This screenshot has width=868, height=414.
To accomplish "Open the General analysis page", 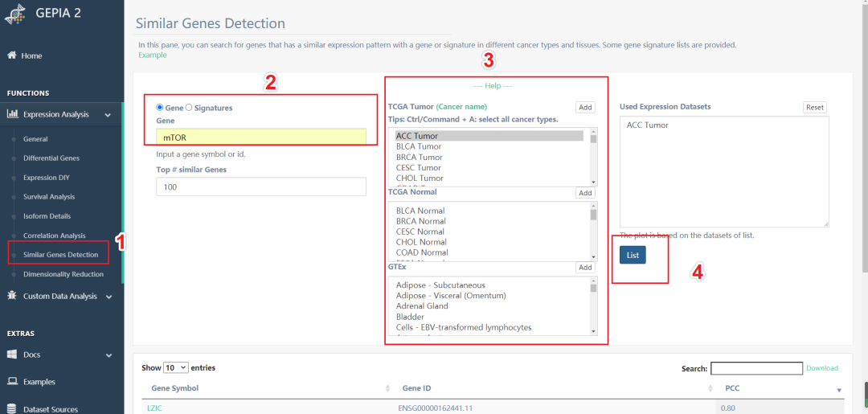I will pos(35,139).
